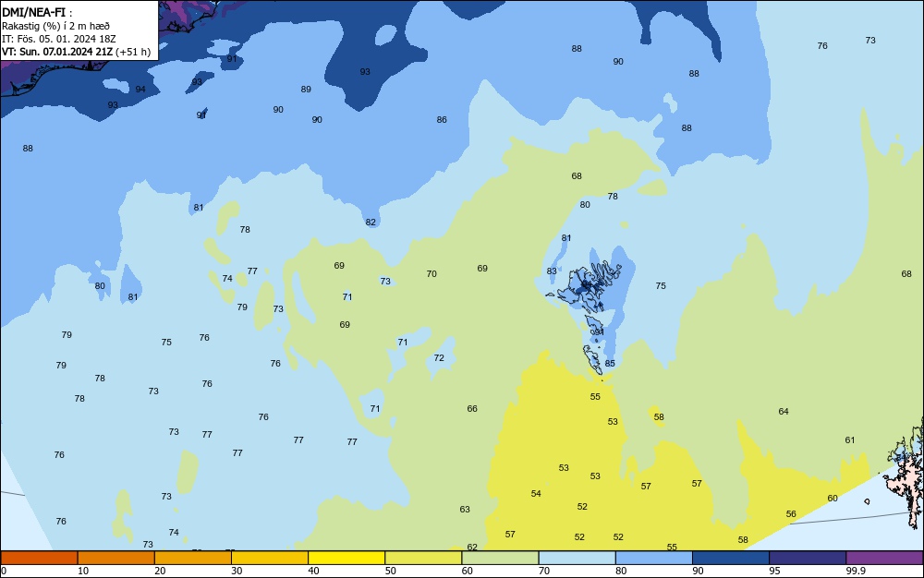Select the map value 86

(442, 119)
